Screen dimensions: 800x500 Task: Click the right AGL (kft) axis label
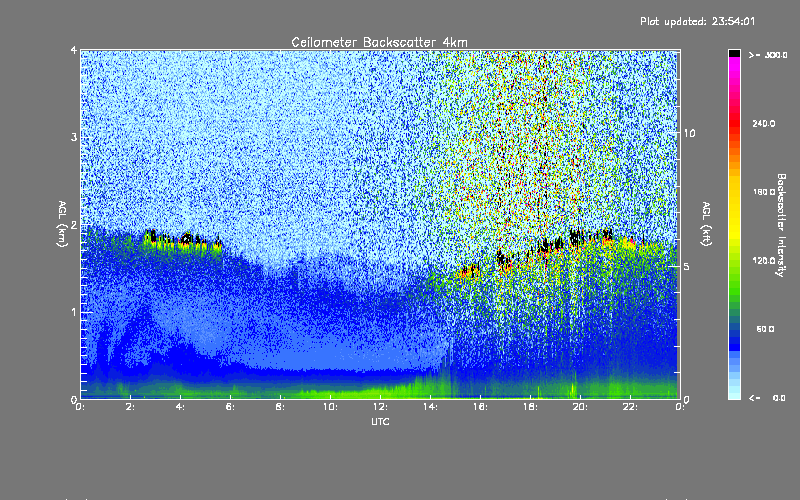click(x=706, y=224)
